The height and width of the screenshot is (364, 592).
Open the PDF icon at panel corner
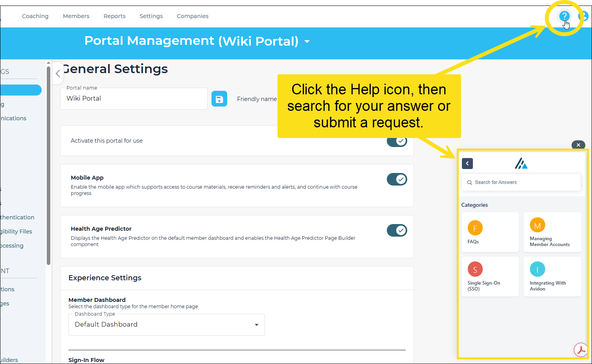581,350
